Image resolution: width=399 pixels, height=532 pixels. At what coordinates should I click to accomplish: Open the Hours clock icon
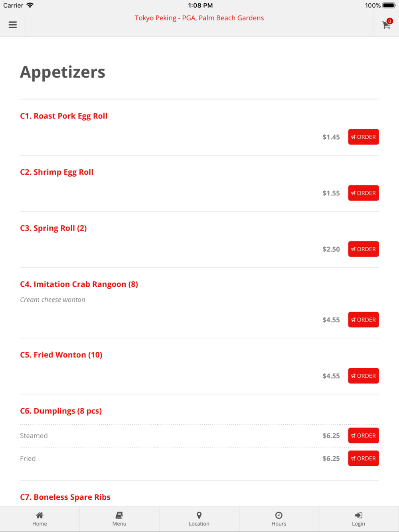click(279, 515)
